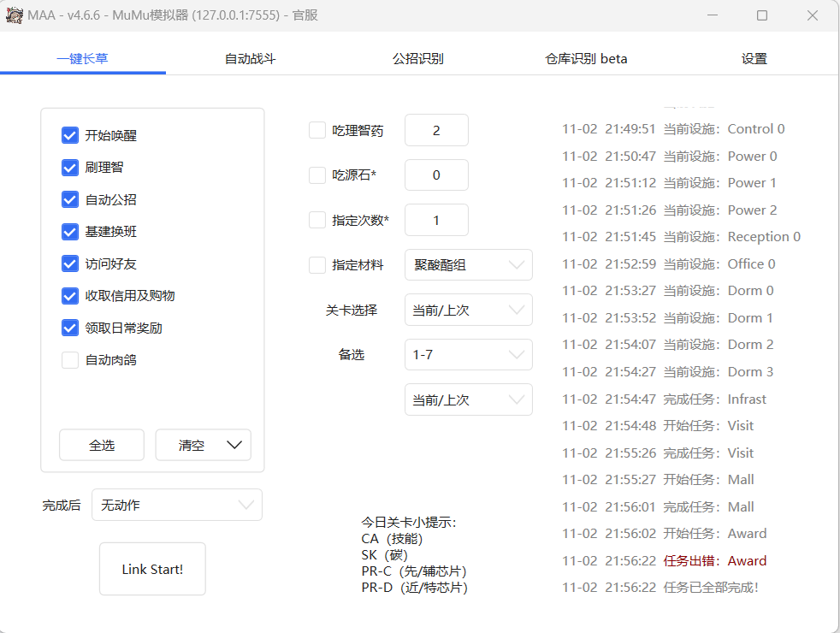Open the 聚酸酯组 material dropdown
The width and height of the screenshot is (840, 633).
point(468,264)
